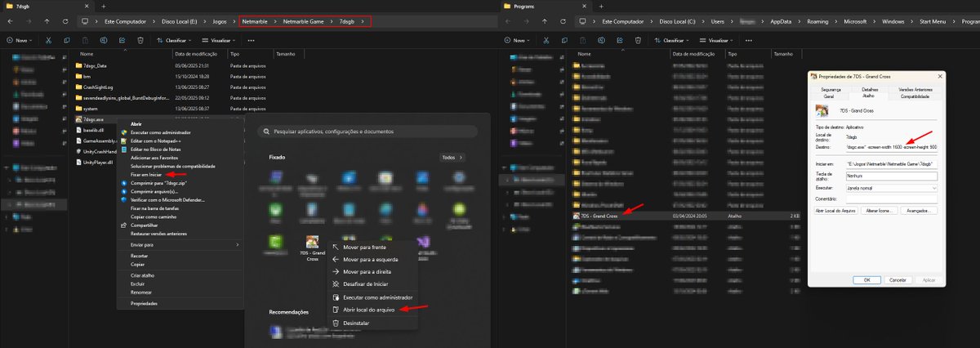
Task: Click 'Abrir Local do Arquivo' button
Action: pos(838,211)
